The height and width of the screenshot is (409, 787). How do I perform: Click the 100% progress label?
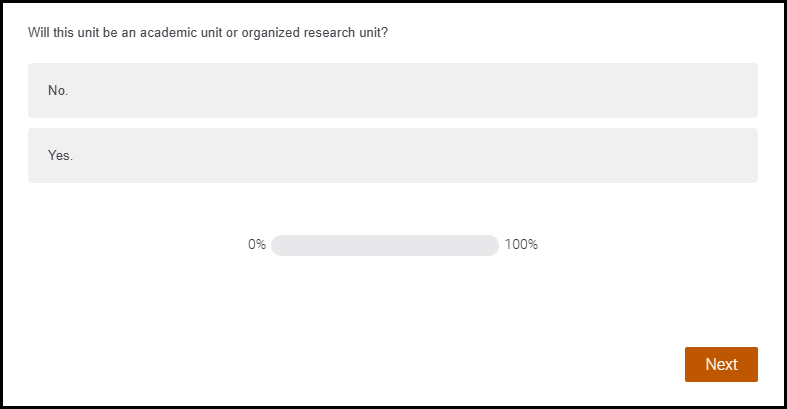(521, 245)
